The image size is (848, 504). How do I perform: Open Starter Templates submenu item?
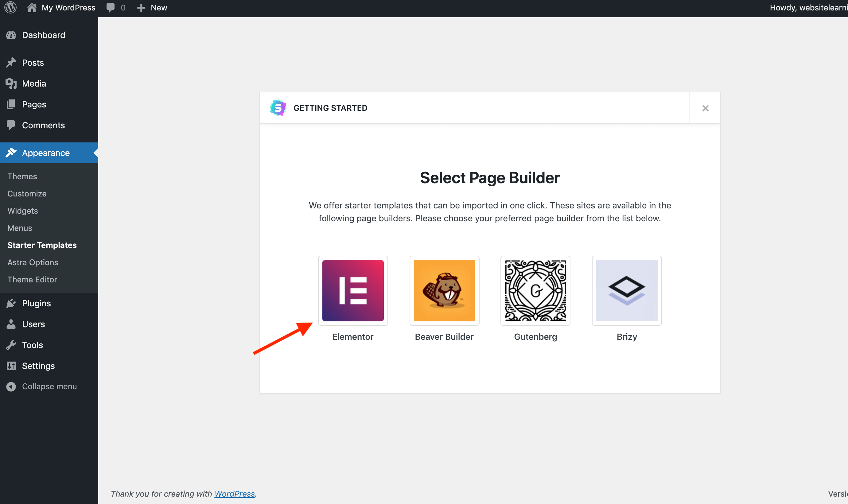click(42, 245)
